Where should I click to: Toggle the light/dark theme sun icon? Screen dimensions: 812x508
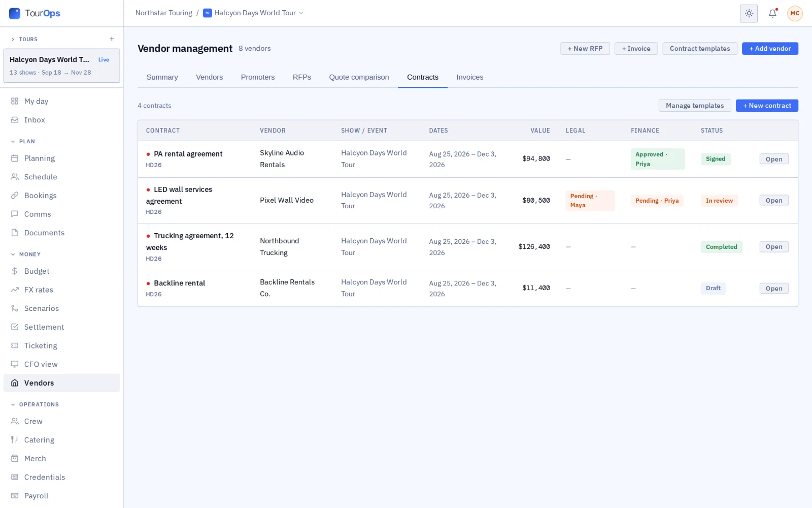tap(749, 13)
